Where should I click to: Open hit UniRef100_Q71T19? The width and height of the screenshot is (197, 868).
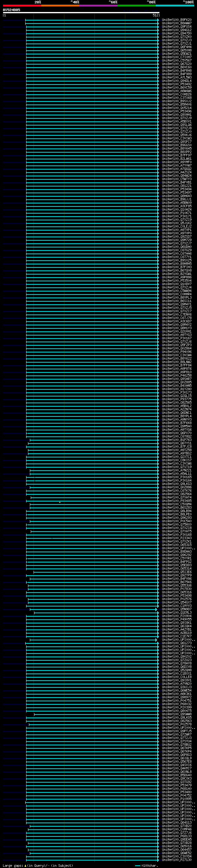point(176,467)
